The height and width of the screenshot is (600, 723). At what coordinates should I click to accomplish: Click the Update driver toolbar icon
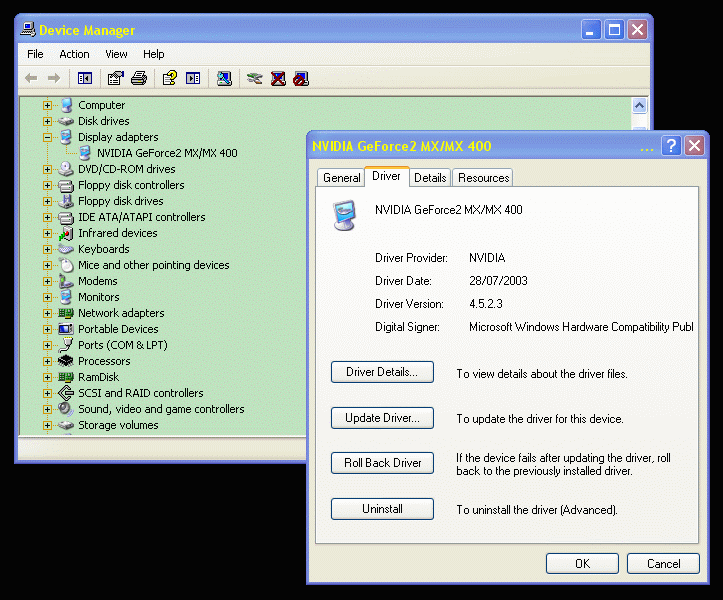click(x=255, y=78)
